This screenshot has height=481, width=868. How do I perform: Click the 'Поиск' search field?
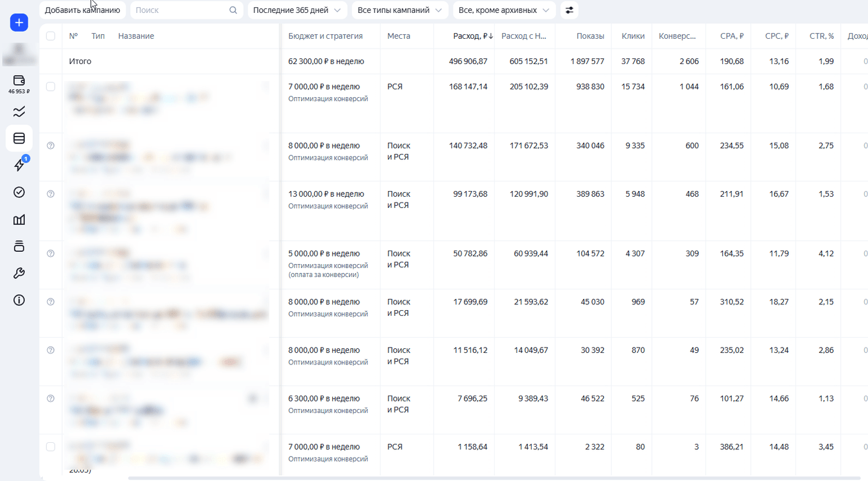(x=187, y=10)
